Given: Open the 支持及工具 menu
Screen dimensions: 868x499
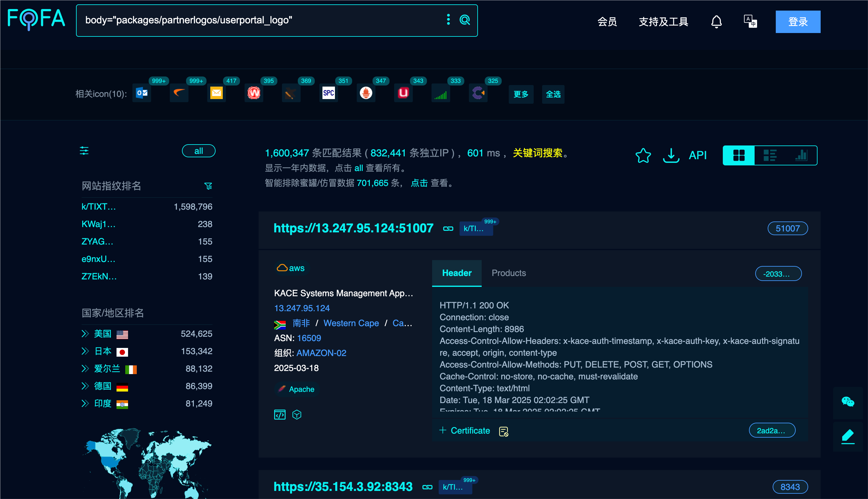Looking at the screenshot, I should [663, 21].
